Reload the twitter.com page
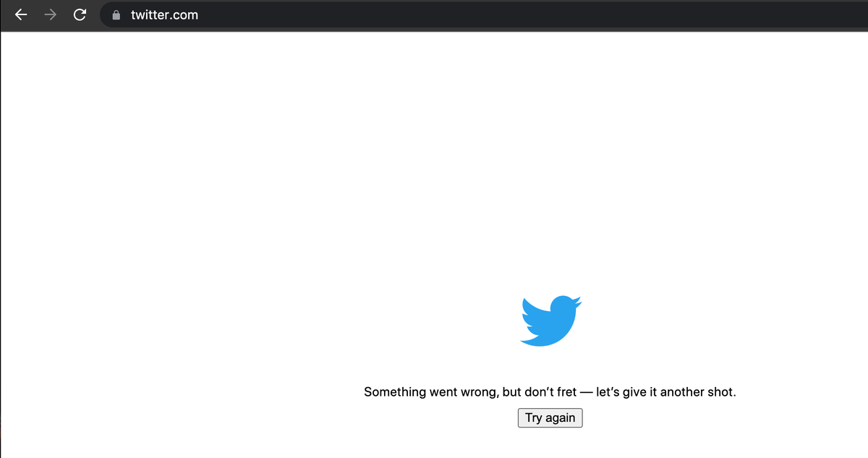Image resolution: width=868 pixels, height=458 pixels. pos(80,14)
